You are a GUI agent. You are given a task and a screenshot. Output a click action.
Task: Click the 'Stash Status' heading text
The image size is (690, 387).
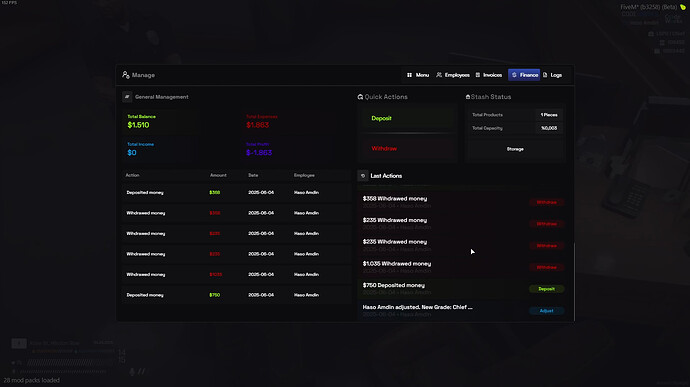[491, 97]
